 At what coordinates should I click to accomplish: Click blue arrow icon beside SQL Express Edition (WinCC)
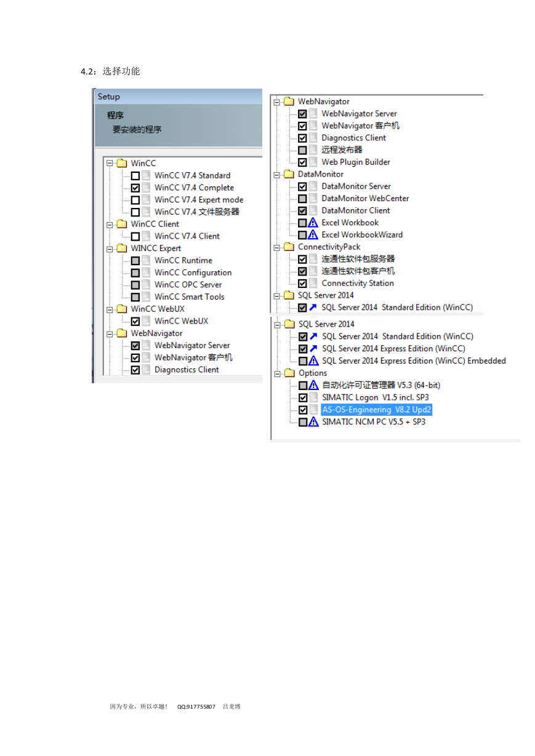(314, 348)
